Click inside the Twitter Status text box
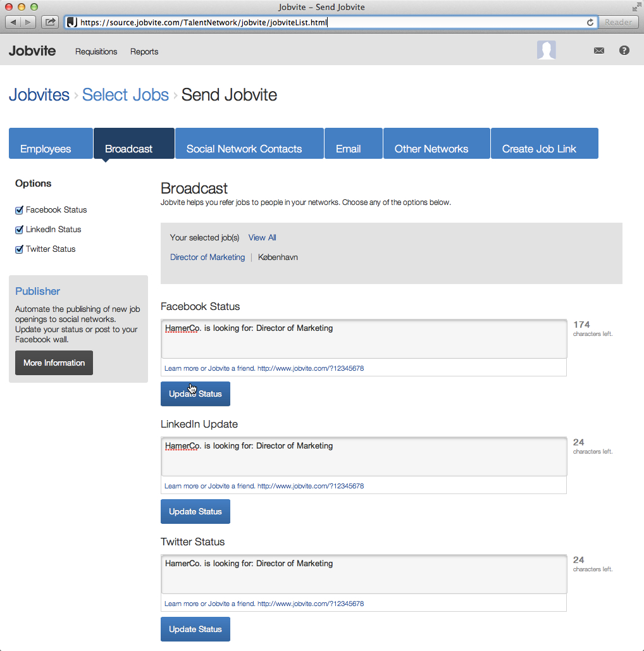The image size is (644, 651). [x=364, y=574]
